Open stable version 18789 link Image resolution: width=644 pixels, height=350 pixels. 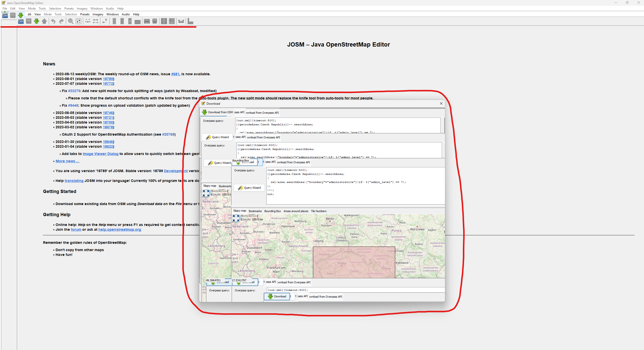(x=108, y=79)
